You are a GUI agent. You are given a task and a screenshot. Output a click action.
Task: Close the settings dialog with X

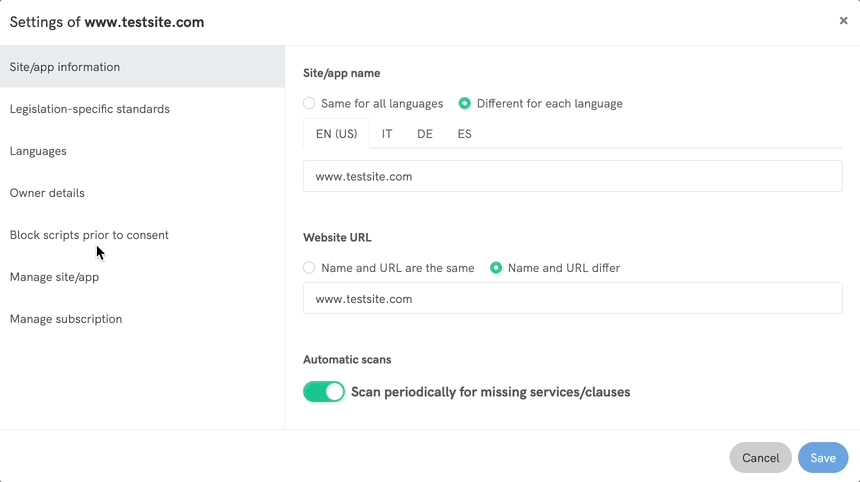[x=843, y=21]
